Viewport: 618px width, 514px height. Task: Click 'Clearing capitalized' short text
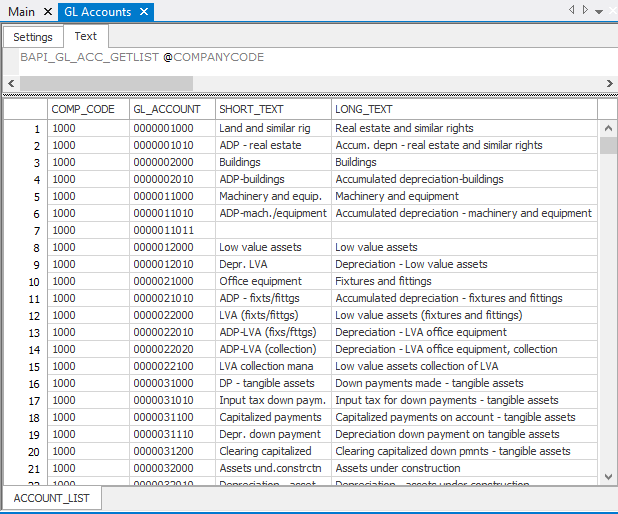click(x=273, y=451)
